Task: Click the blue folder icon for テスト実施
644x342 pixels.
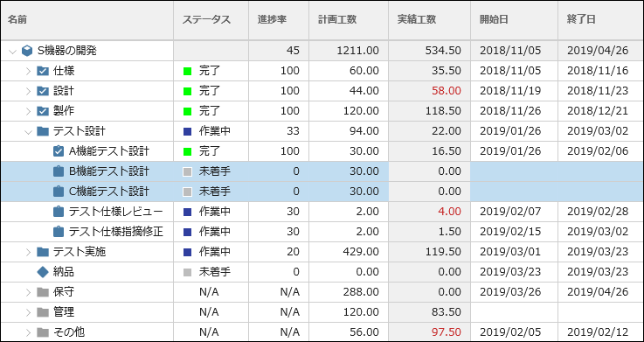Action: click(x=43, y=252)
